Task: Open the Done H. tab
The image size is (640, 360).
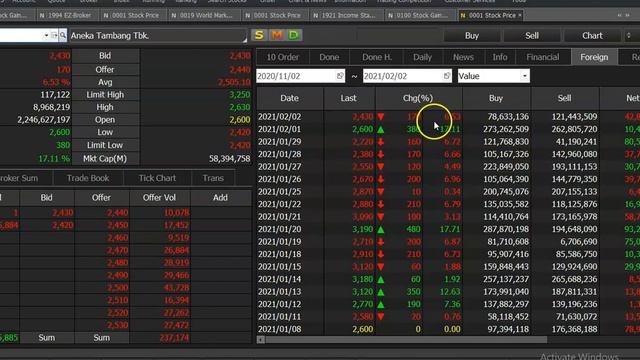Action: (377, 57)
